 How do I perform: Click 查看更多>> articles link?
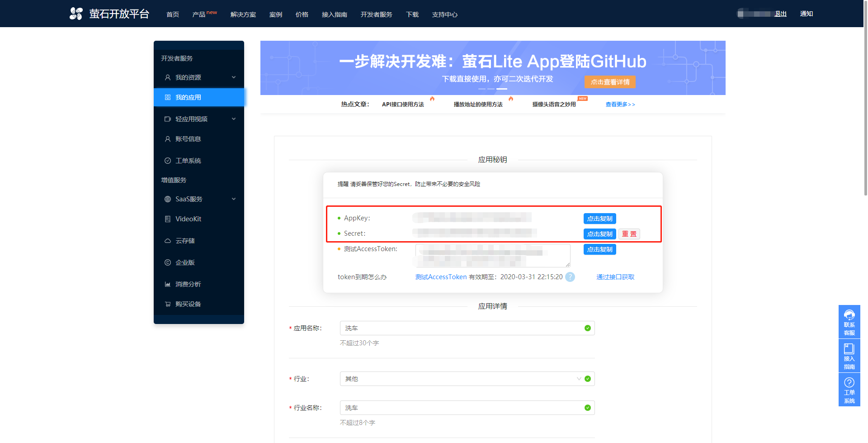coord(620,105)
